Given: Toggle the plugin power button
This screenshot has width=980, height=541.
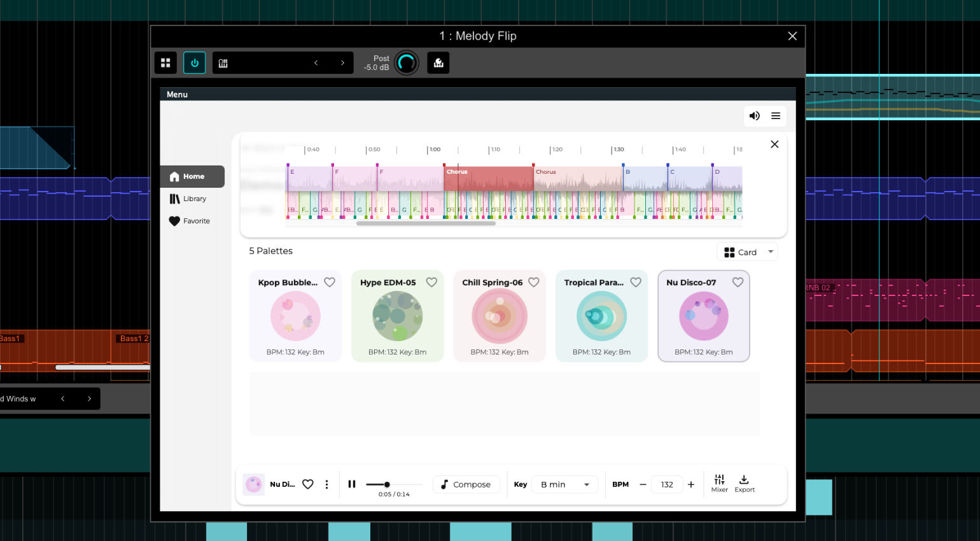Looking at the screenshot, I should (x=195, y=63).
